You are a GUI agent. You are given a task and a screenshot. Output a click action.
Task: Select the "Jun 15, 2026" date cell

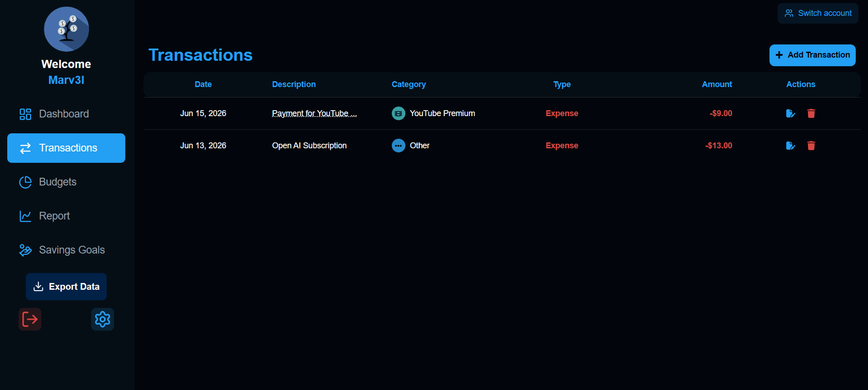(x=203, y=113)
